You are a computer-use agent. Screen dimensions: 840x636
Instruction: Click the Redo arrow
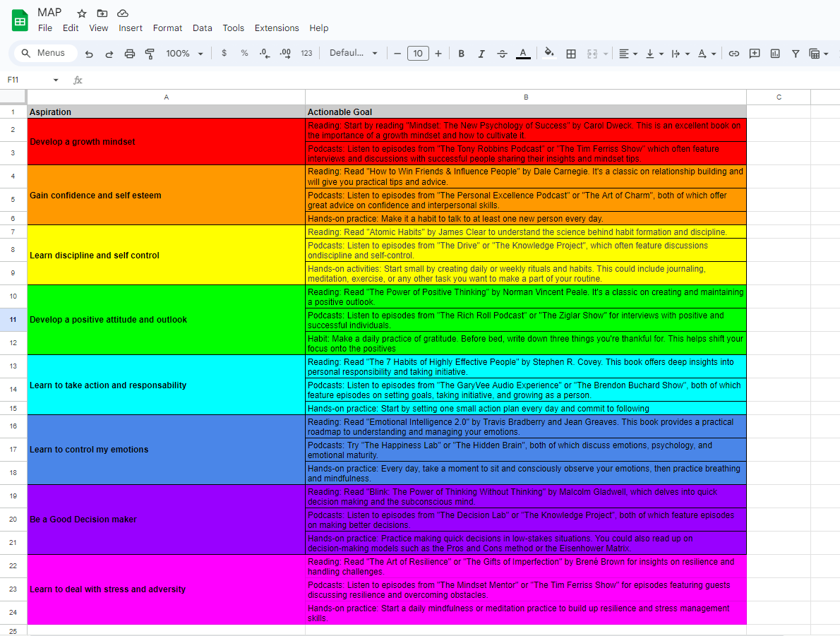click(109, 54)
